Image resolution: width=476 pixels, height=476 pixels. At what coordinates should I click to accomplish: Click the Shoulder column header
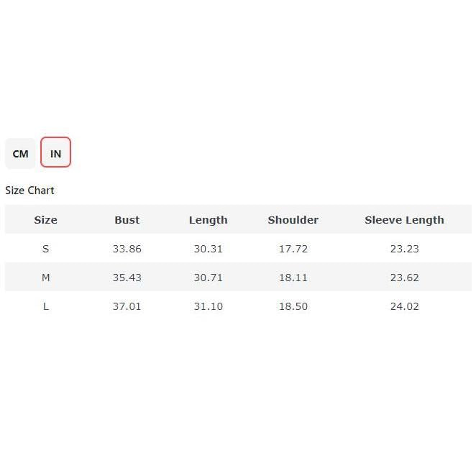[x=293, y=220]
